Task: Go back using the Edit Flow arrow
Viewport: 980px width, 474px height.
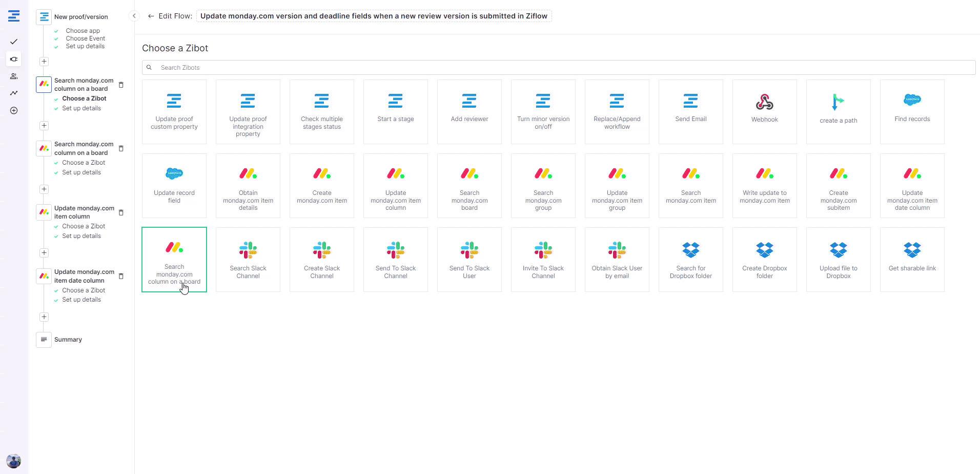Action: (151, 16)
